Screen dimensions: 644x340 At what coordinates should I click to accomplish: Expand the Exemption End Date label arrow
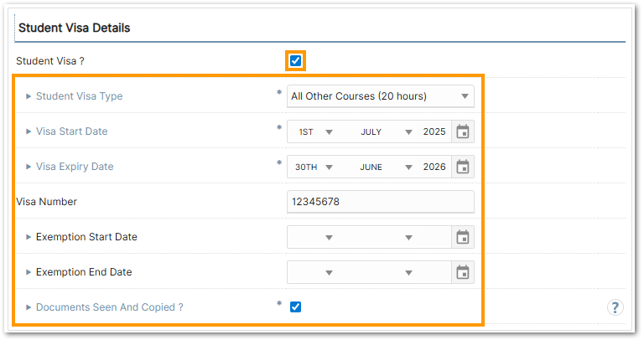point(29,272)
